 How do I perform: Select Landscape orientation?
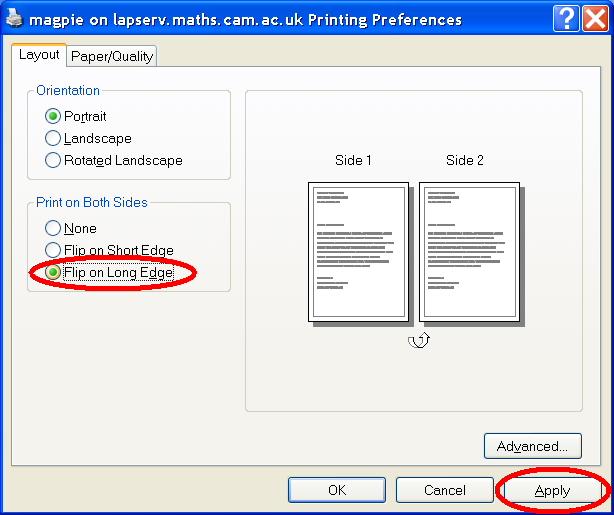point(53,138)
